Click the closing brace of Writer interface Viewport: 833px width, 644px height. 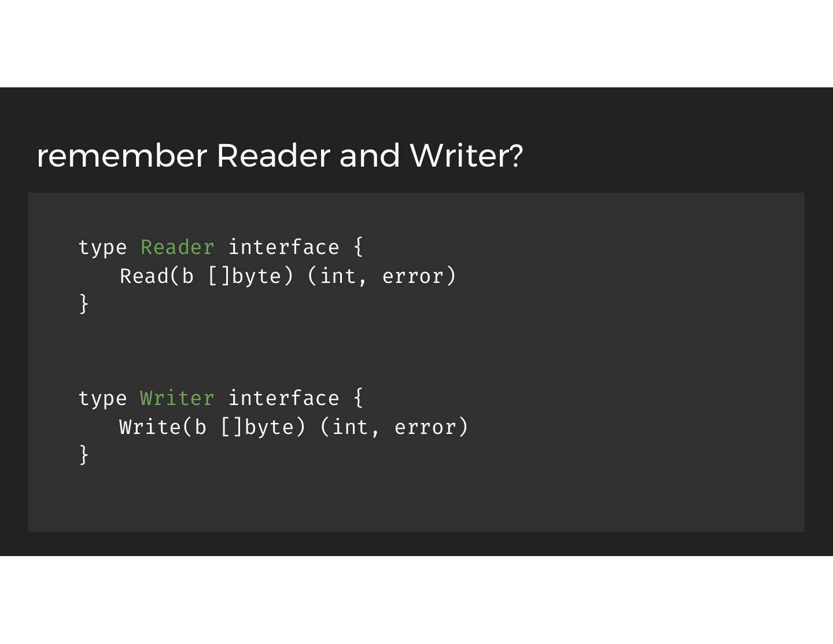(84, 455)
